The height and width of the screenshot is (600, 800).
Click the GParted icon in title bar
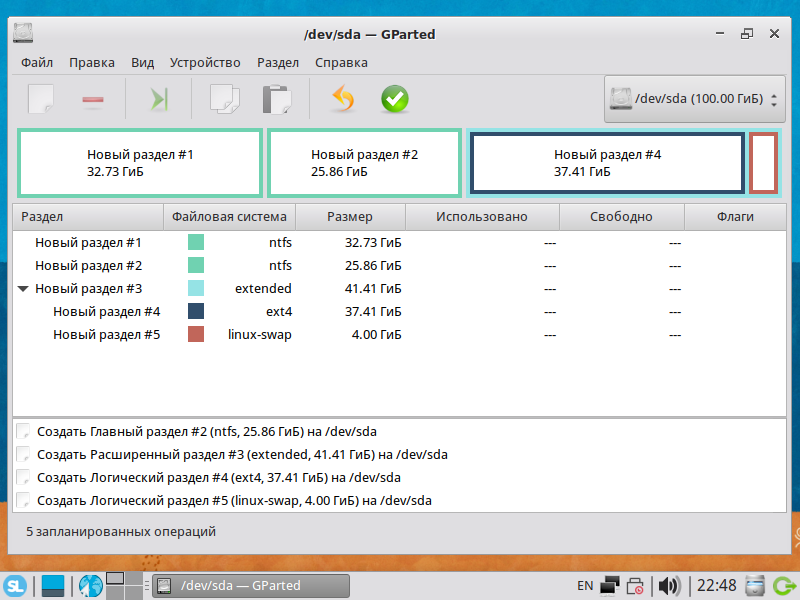tap(23, 33)
